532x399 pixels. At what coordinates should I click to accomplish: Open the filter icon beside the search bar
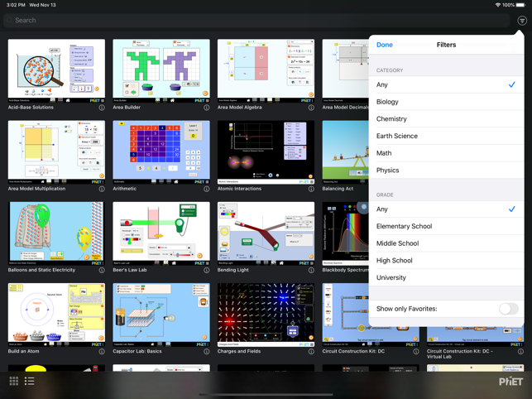pos(522,21)
